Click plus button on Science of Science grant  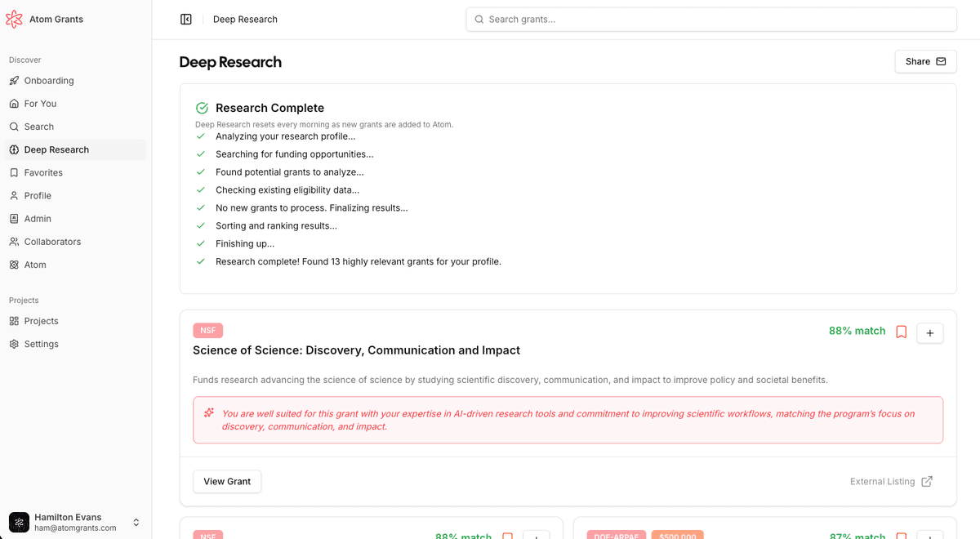[930, 332]
